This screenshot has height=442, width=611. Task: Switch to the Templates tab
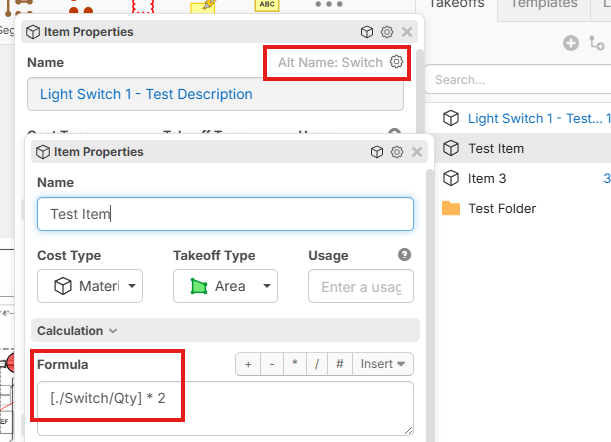544,4
